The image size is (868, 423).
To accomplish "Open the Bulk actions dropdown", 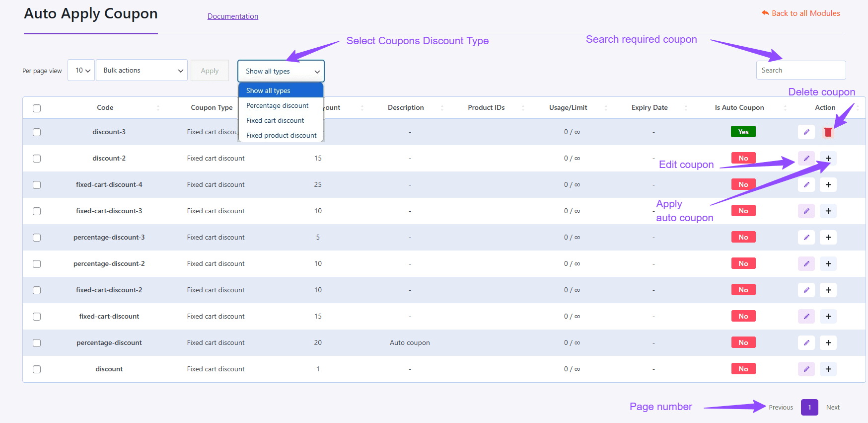I will (x=142, y=71).
